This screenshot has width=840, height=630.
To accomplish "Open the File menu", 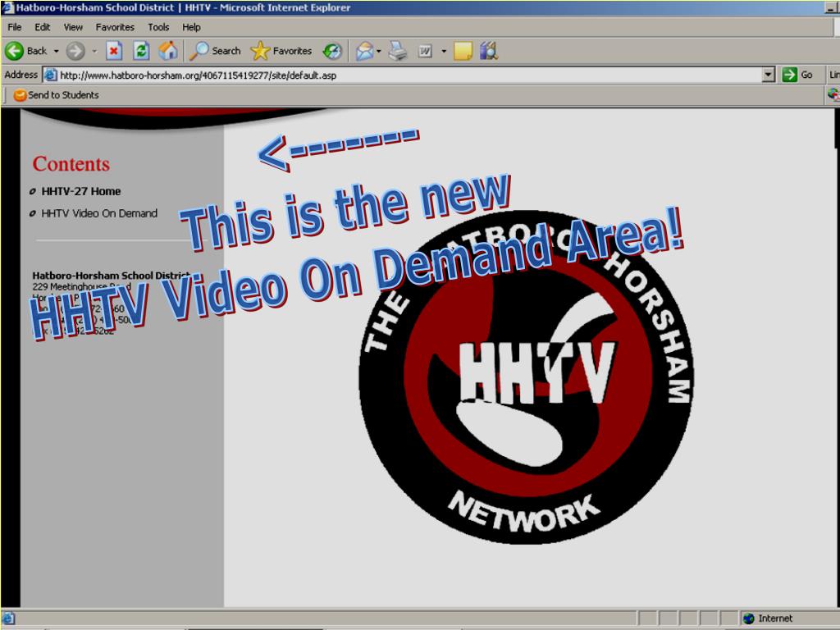I will (x=15, y=27).
